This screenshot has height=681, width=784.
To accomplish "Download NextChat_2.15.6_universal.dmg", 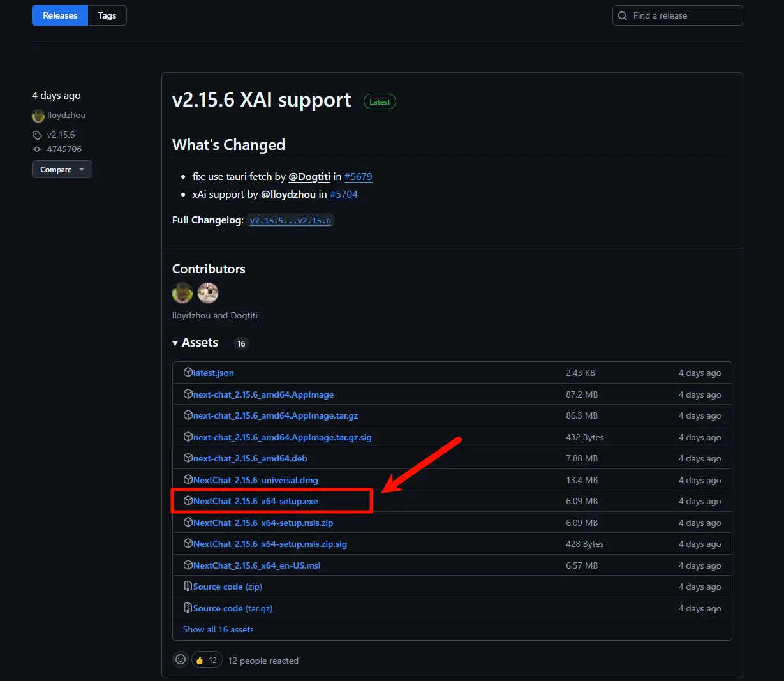I will [x=255, y=480].
